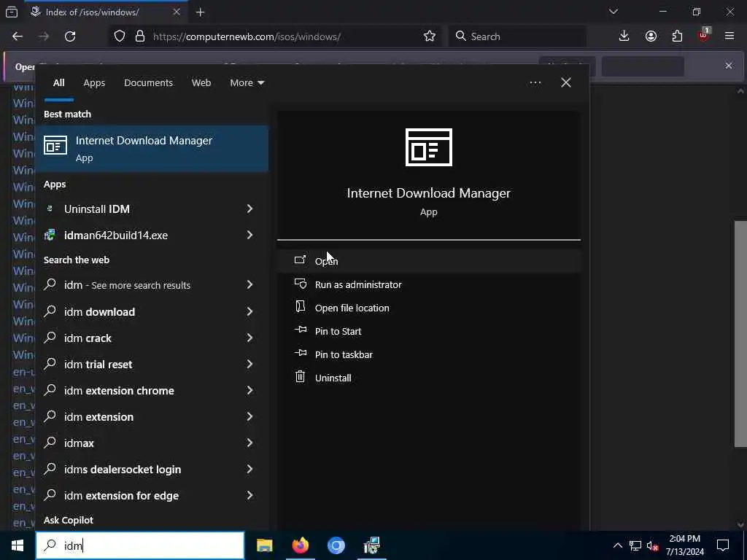Open the Firefox account icon
Image resolution: width=747 pixels, height=560 pixels.
coord(651,36)
